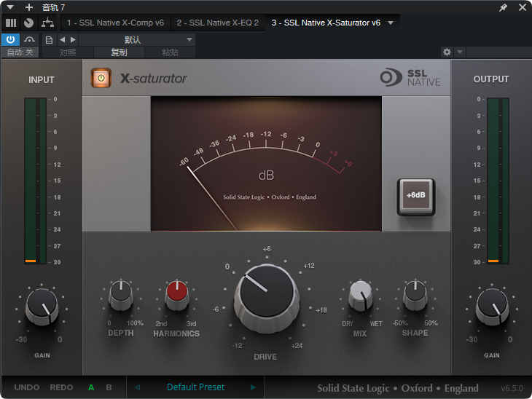Screen dimensions: 532x399
Task: Toggle A preset slot
Action: tap(91, 387)
